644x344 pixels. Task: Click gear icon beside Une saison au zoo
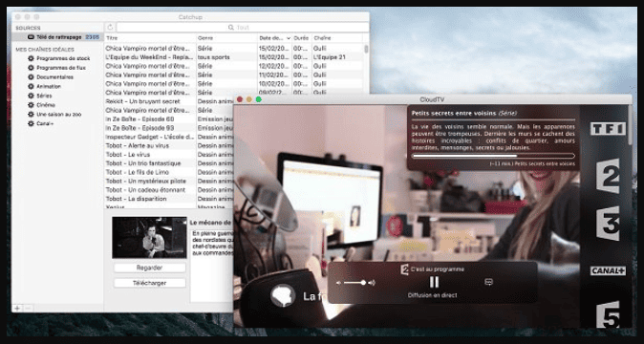click(x=31, y=114)
